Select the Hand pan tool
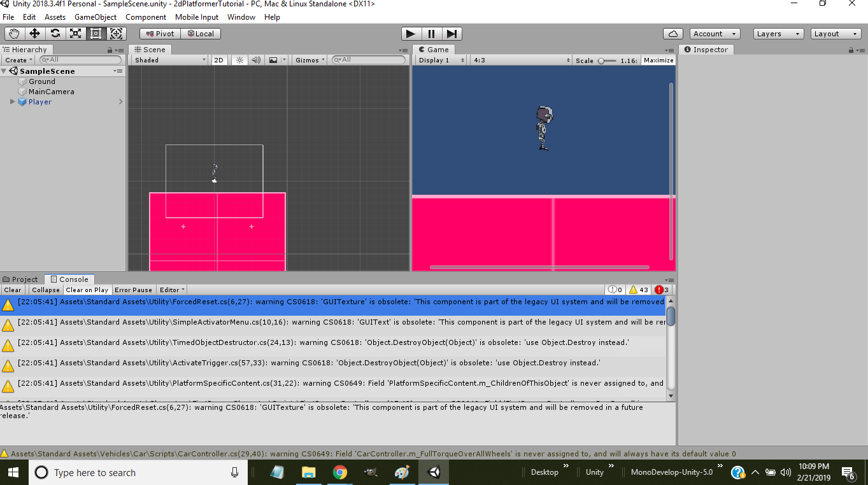 point(13,33)
